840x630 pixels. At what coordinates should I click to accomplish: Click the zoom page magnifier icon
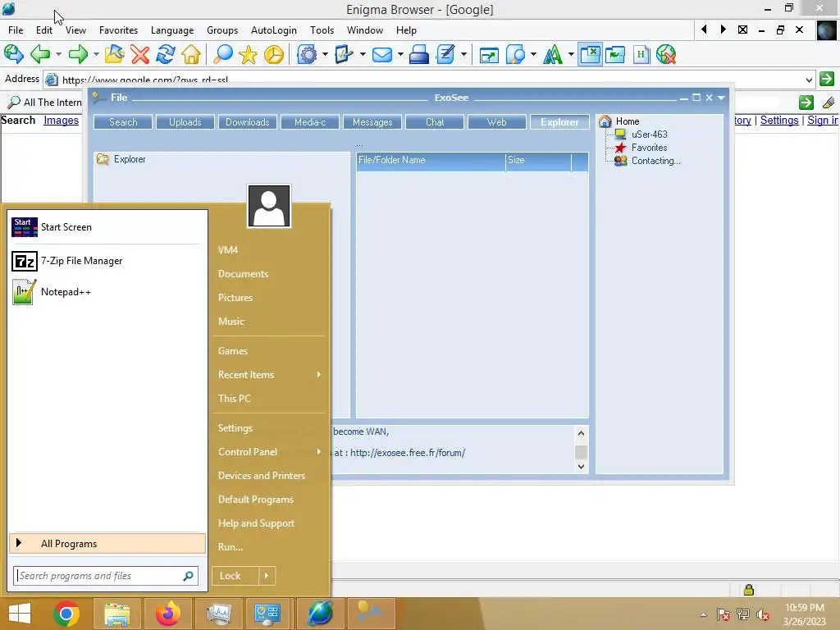[x=515, y=54]
